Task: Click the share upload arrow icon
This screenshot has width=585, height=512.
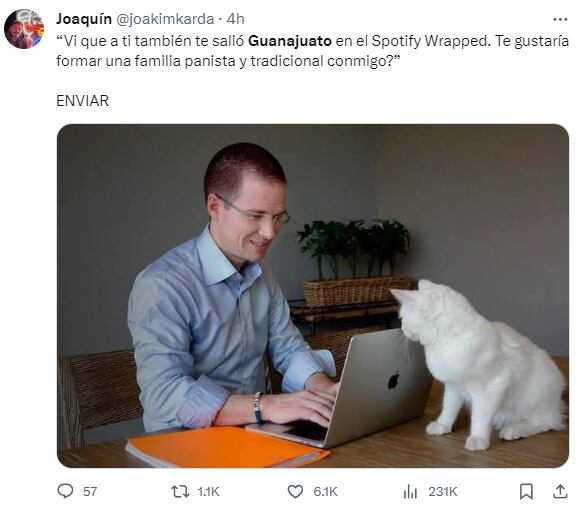Action: pos(560,491)
